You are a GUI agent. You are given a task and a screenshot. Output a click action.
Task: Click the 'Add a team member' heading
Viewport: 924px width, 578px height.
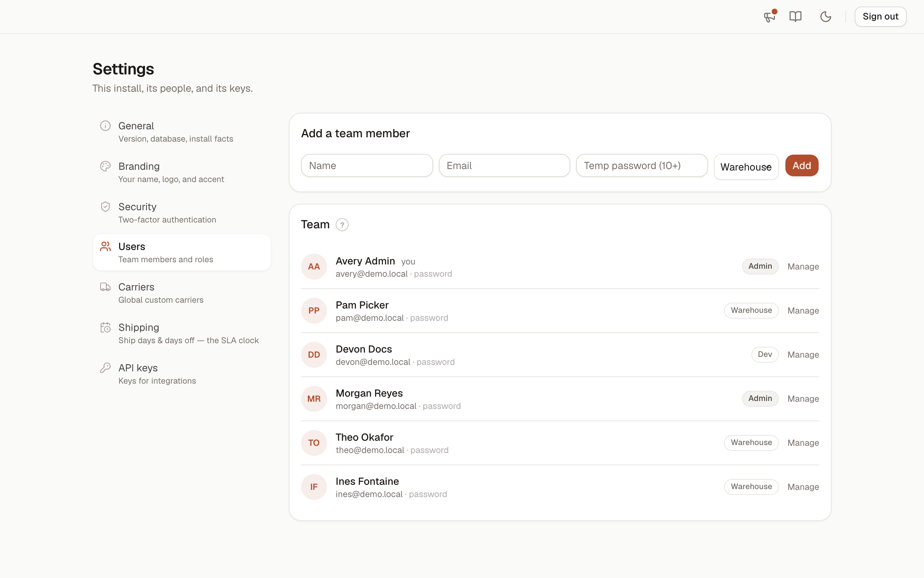356,133
